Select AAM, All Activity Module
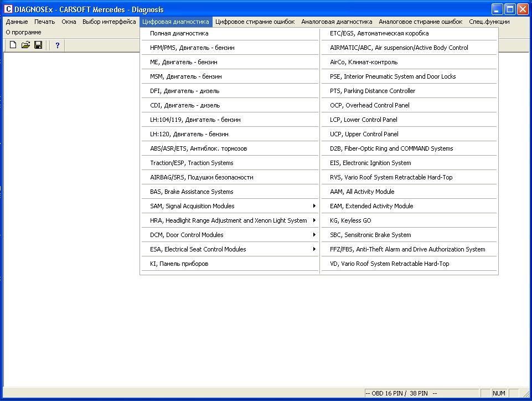 click(409, 192)
